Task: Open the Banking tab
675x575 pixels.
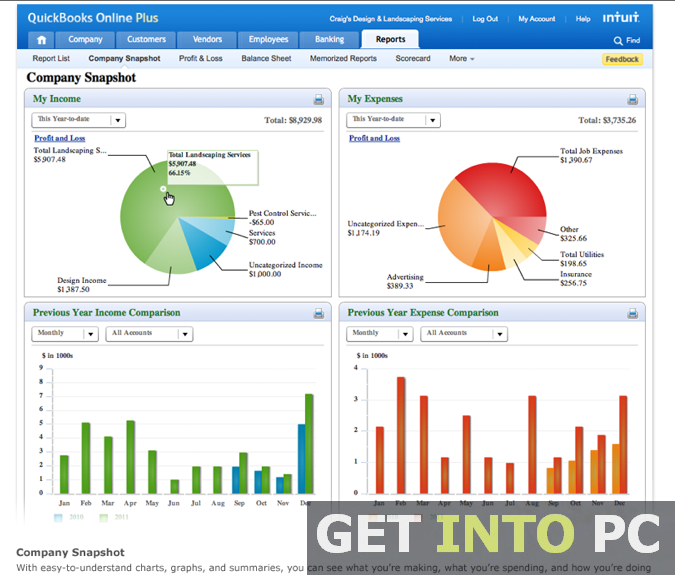Action: point(329,40)
